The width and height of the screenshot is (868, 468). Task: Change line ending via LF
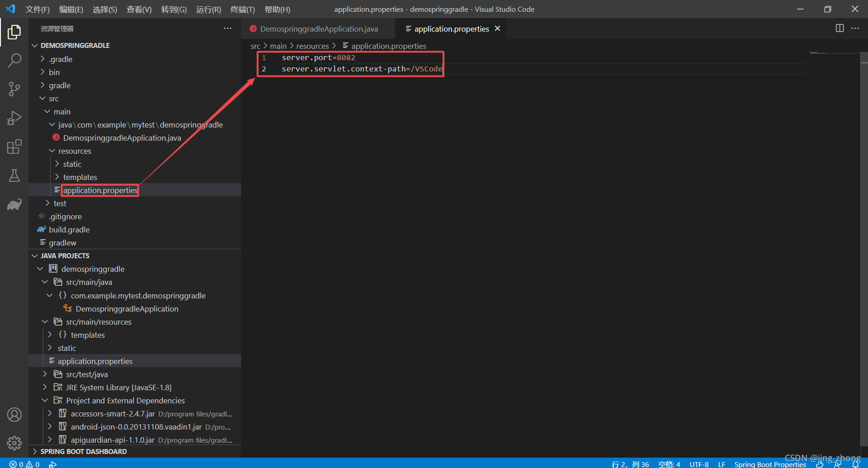pos(721,464)
